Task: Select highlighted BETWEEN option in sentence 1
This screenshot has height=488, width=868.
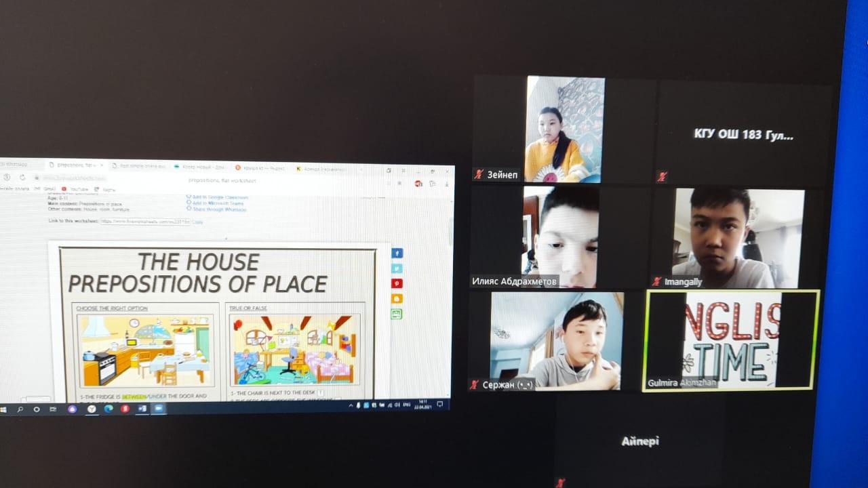Action: tap(134, 396)
